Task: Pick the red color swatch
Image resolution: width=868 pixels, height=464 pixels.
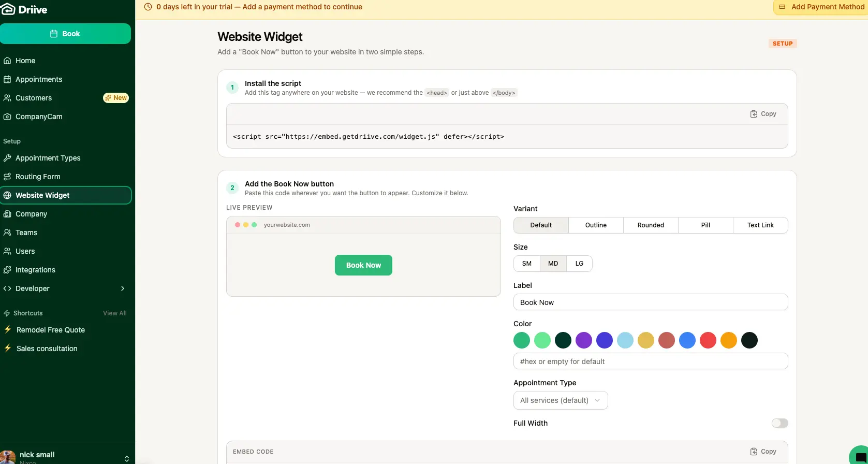Action: [x=708, y=340]
